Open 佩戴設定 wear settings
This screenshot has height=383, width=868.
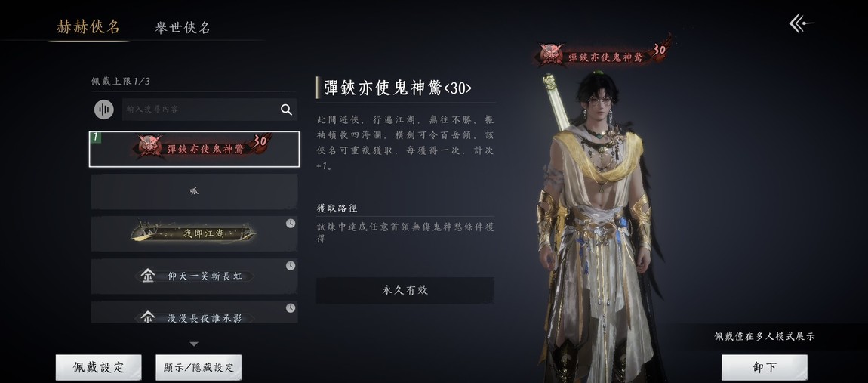[x=99, y=367]
